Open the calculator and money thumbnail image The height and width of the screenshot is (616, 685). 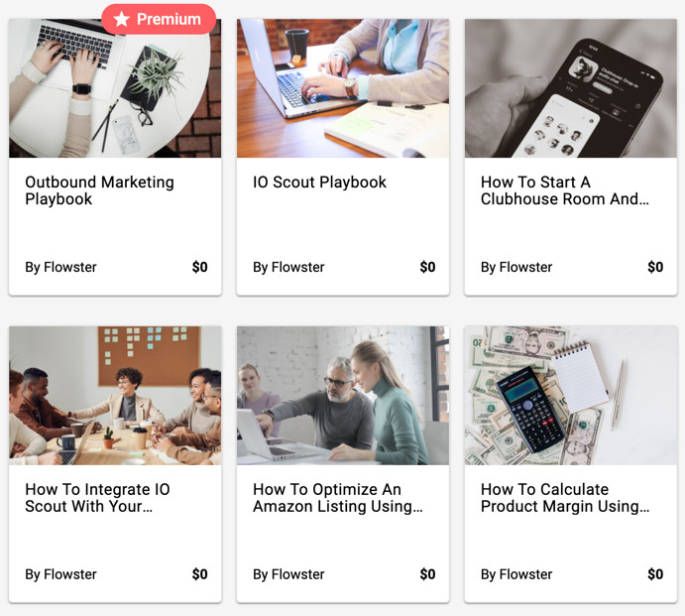pyautogui.click(x=571, y=395)
